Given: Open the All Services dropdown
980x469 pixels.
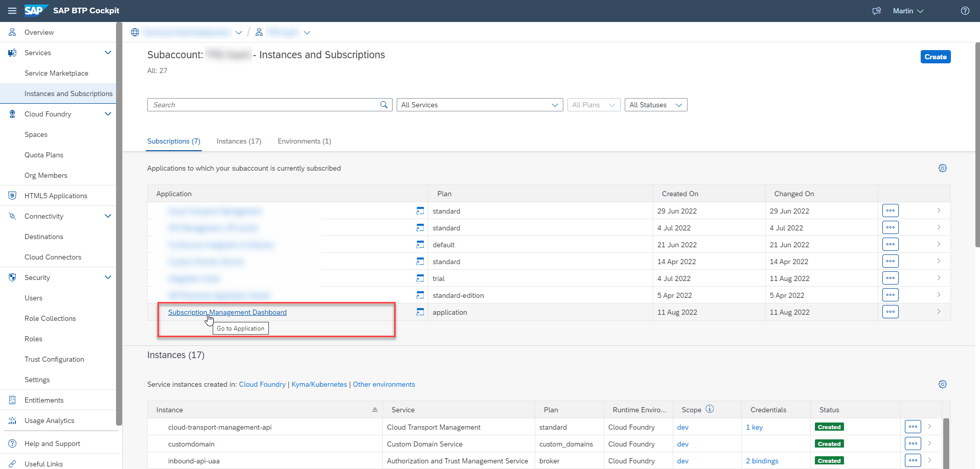Looking at the screenshot, I should point(480,105).
